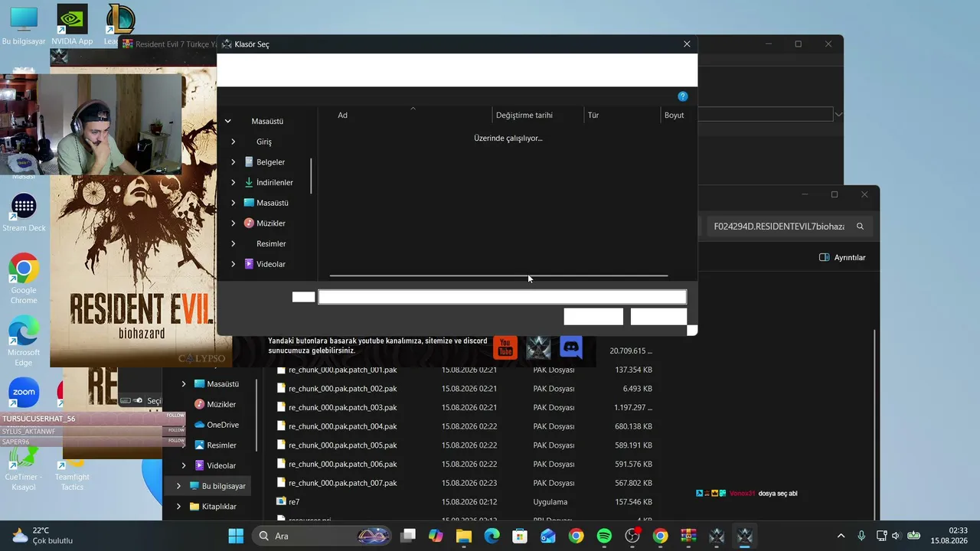
Task: Open Outlook from the taskbar
Action: pyautogui.click(x=548, y=536)
